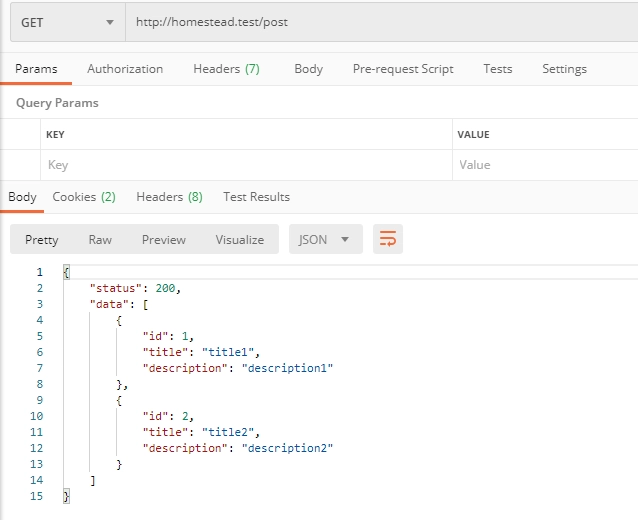Click the Visualize view button
Image resolution: width=638 pixels, height=520 pixels.
point(239,240)
